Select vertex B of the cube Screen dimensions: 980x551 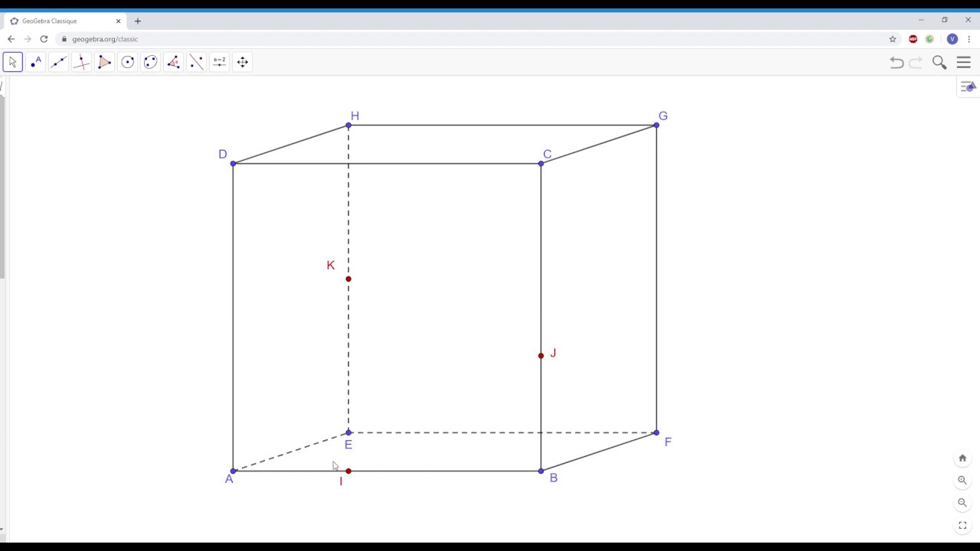click(541, 471)
